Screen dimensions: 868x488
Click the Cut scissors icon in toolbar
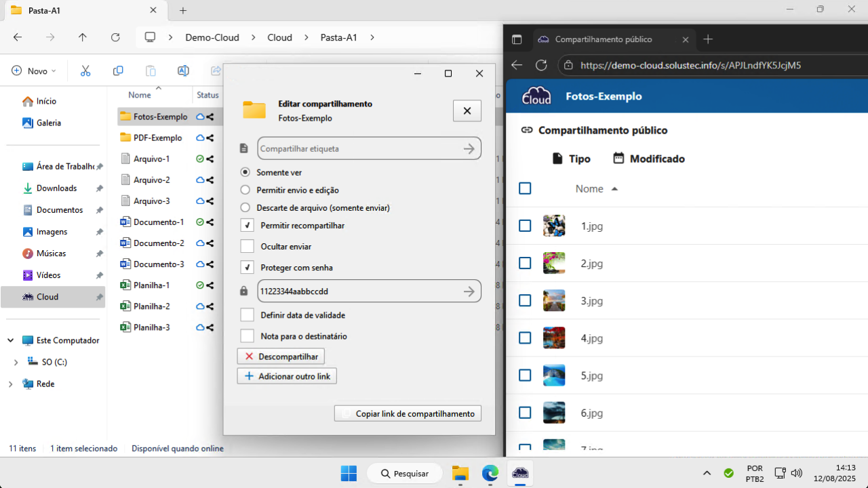tap(85, 71)
